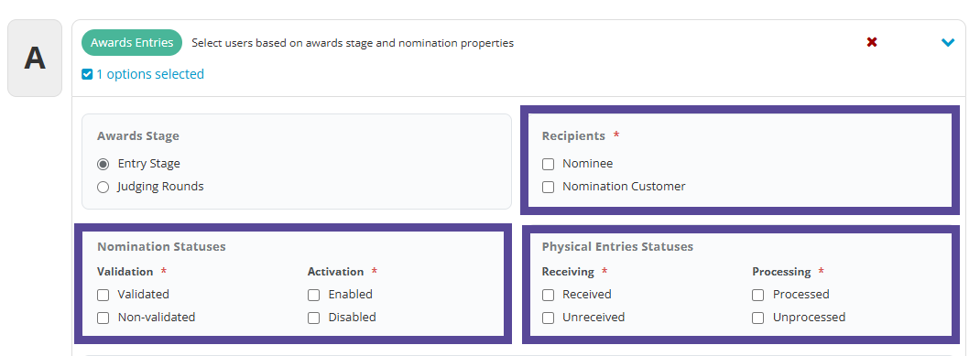Tick the Unprocessed entries checkbox
980x356 pixels.
[758, 318]
